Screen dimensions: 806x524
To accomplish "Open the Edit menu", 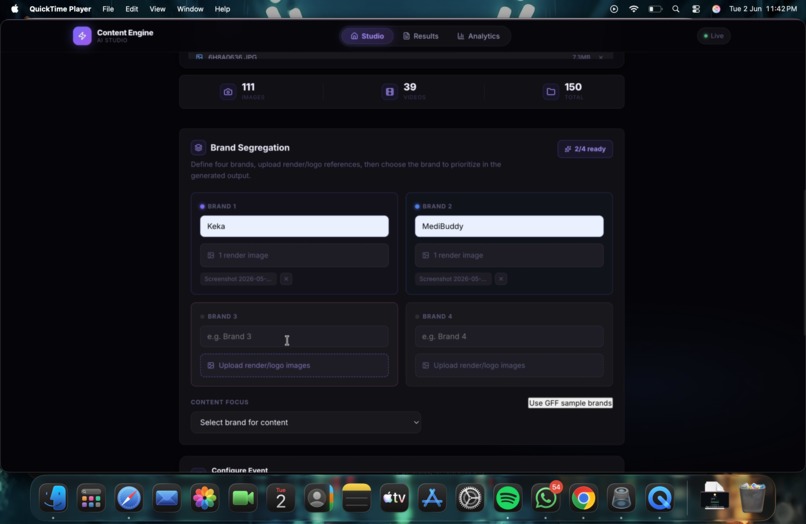I will [132, 9].
